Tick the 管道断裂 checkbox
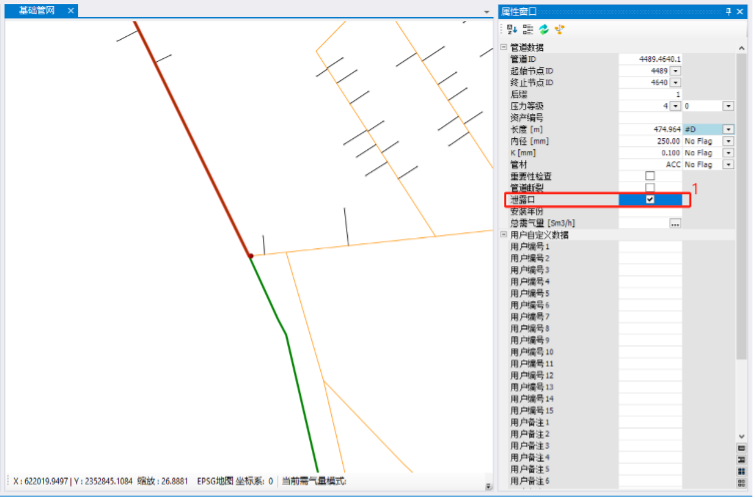The width and height of the screenshot is (755, 498). [650, 188]
